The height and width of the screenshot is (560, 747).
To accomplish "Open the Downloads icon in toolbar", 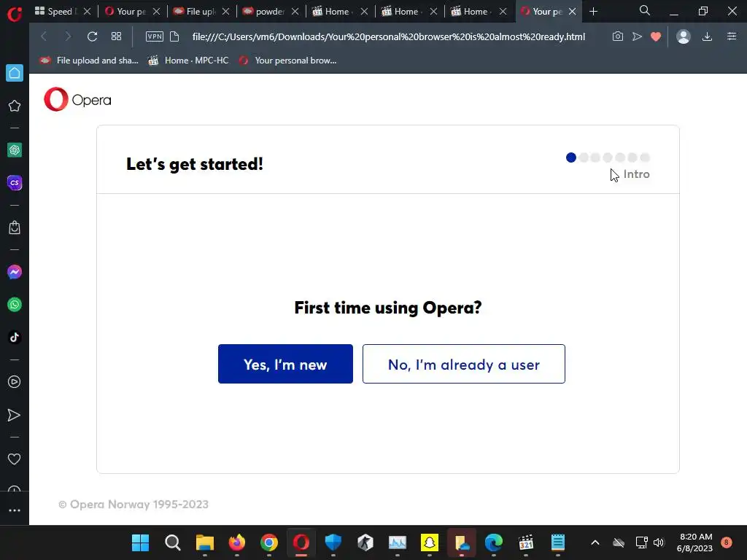I will 708,36.
